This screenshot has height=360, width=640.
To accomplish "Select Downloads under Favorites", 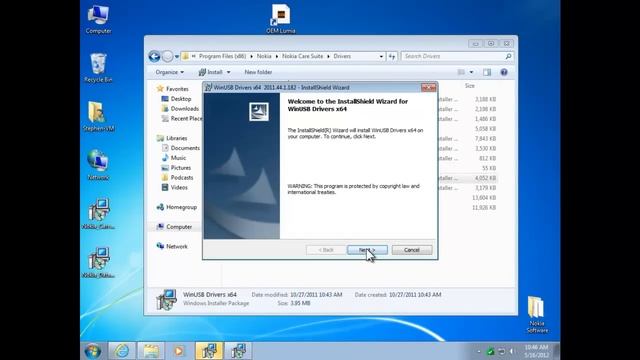I will (180, 109).
